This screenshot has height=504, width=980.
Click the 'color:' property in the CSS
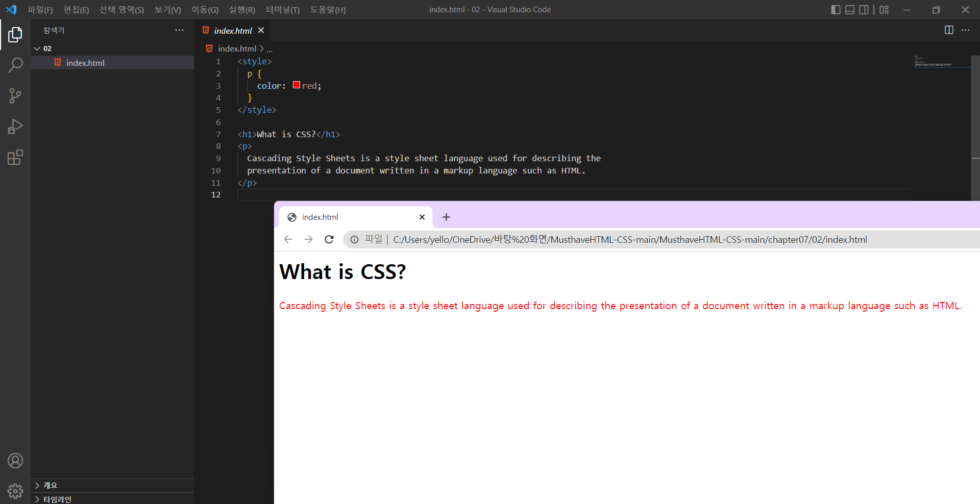(x=272, y=86)
